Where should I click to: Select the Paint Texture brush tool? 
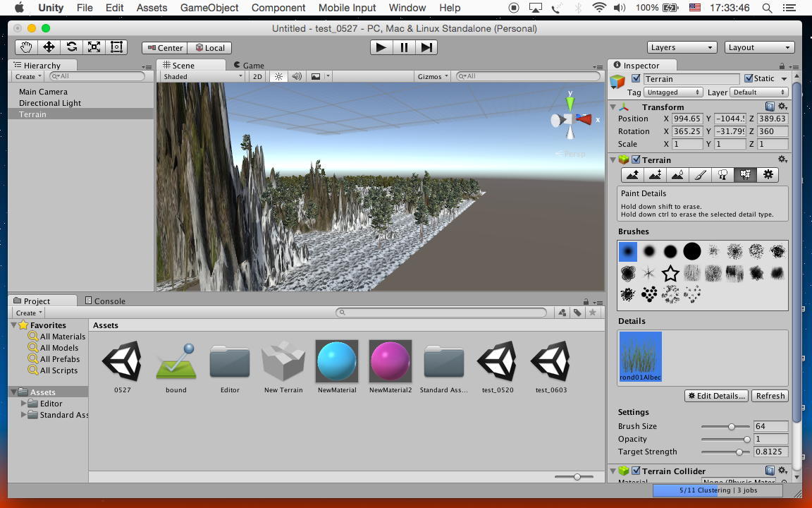tap(700, 175)
